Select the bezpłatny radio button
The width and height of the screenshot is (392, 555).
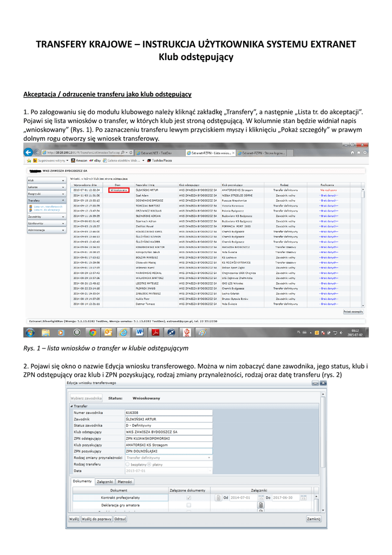127,464
